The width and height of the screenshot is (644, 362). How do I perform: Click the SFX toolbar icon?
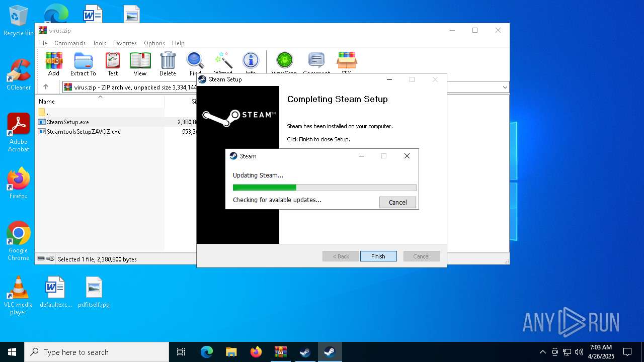point(346,62)
